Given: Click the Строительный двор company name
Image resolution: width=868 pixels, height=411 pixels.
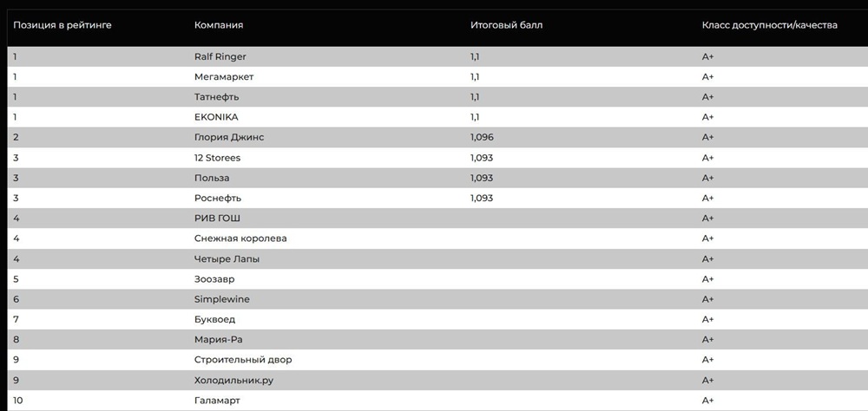Looking at the screenshot, I should 243,360.
